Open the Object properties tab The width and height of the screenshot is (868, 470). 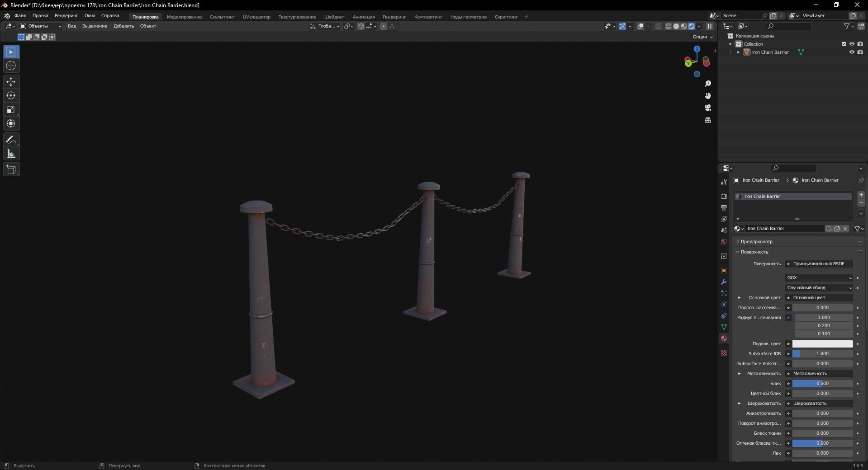click(x=724, y=271)
